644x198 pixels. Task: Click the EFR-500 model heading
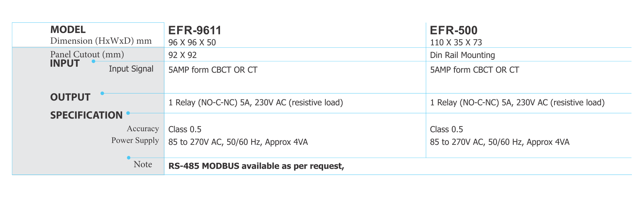tap(454, 30)
